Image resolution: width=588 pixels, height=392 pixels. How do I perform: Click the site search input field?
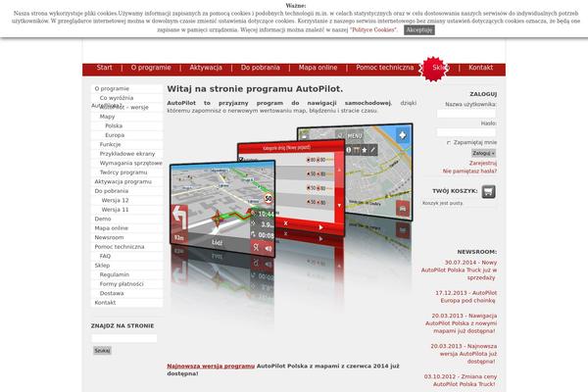click(124, 338)
